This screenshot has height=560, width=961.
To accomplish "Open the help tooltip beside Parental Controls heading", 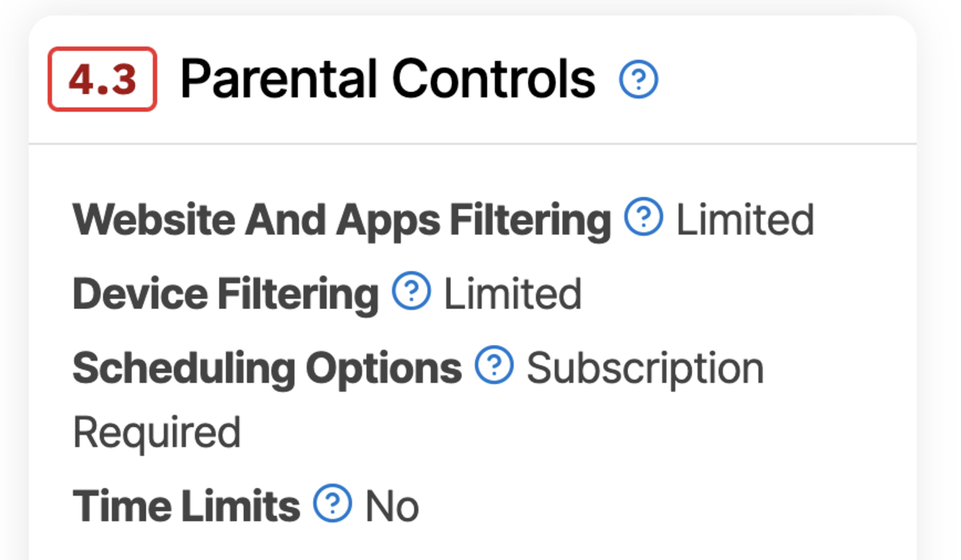I will point(638,79).
